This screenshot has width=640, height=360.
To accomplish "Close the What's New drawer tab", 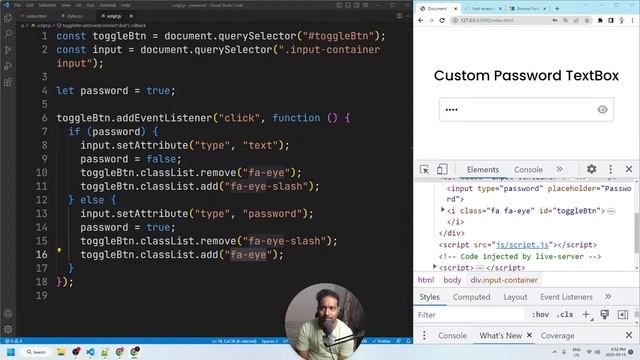I will point(529,335).
